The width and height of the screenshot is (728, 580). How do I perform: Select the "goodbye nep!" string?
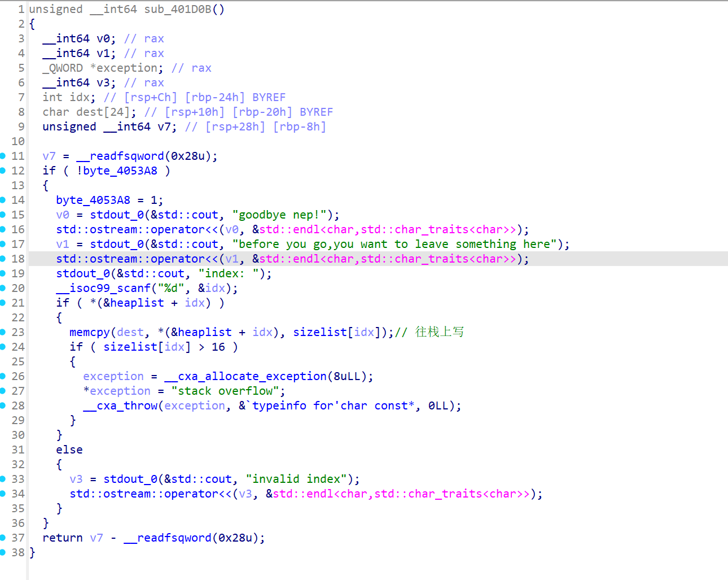tap(279, 215)
